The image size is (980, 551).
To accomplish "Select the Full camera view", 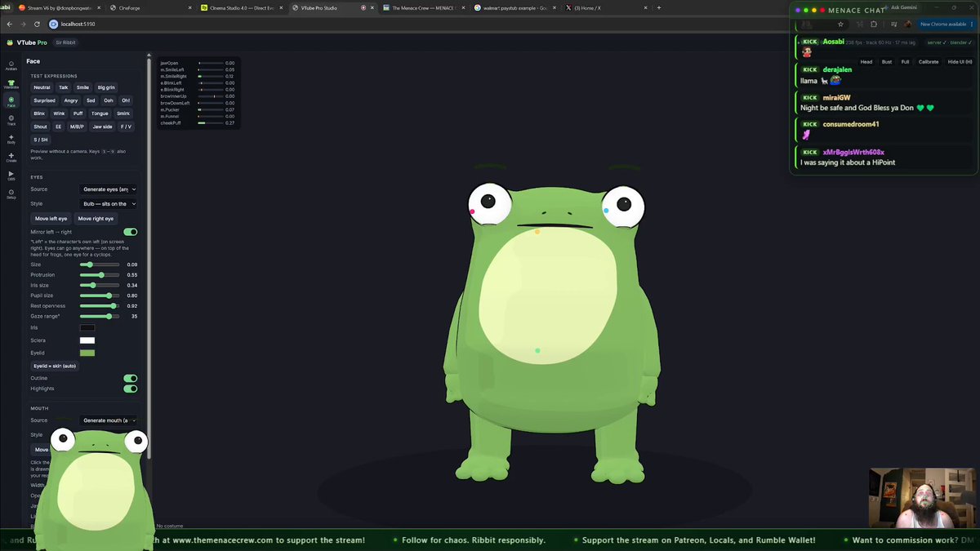I will coord(906,62).
